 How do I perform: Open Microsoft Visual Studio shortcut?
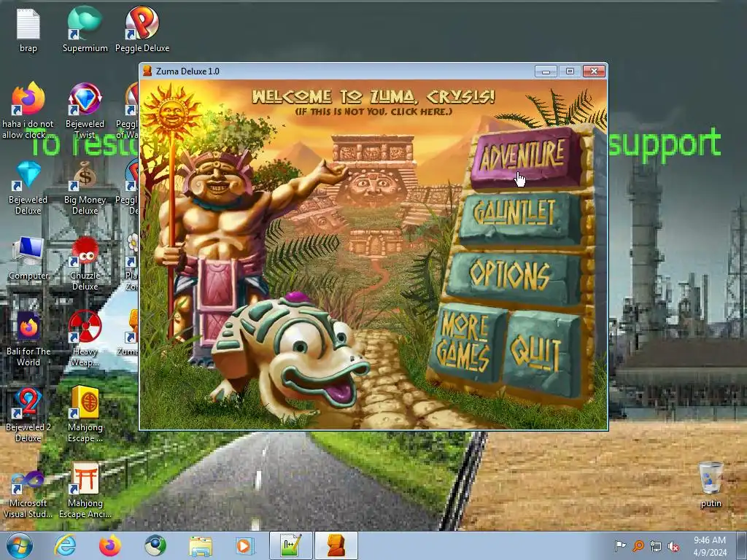(28, 493)
